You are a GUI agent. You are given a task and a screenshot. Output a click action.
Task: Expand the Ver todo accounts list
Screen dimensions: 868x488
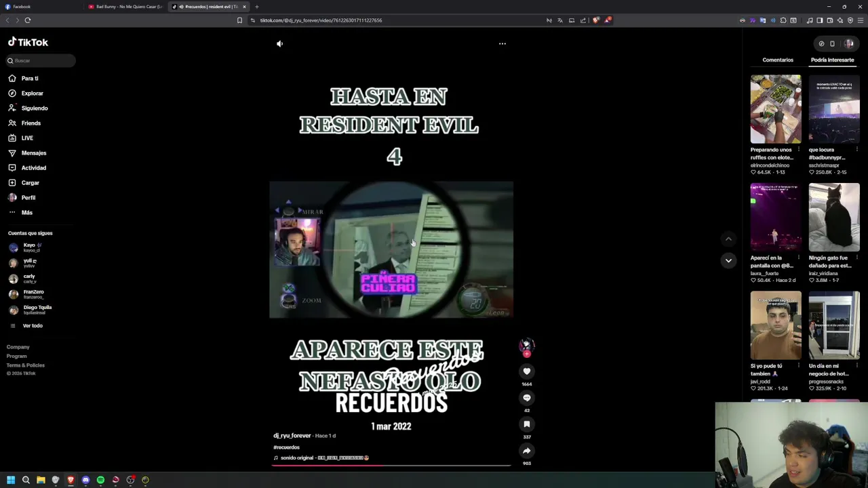coord(33,326)
